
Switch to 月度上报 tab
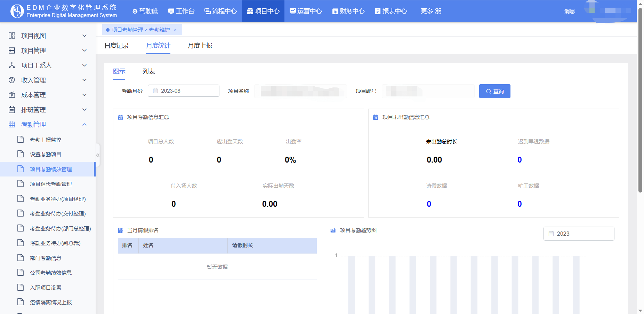click(200, 46)
